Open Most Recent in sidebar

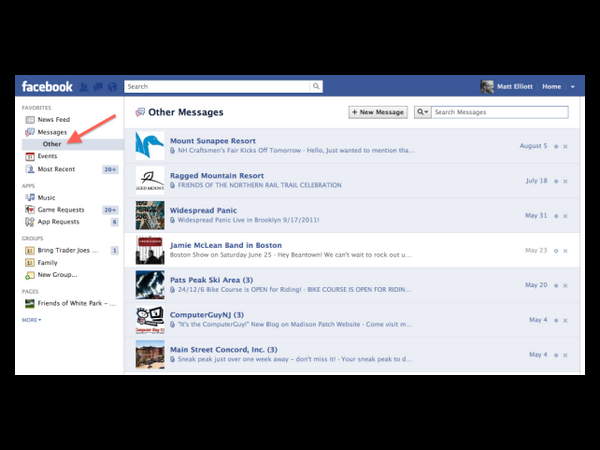point(56,169)
